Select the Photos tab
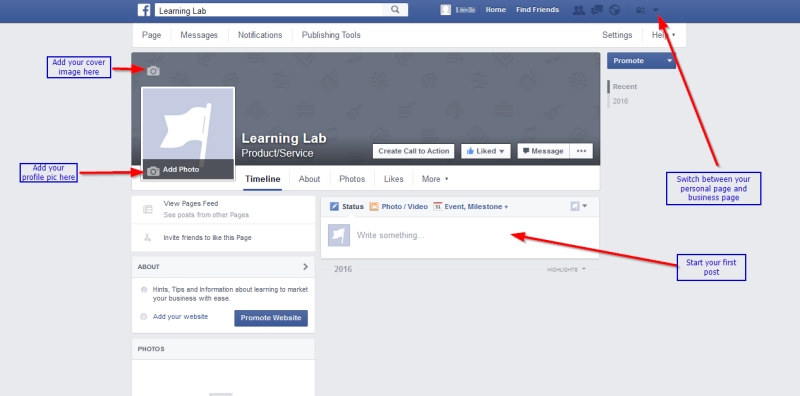The width and height of the screenshot is (800, 396). pyautogui.click(x=352, y=179)
